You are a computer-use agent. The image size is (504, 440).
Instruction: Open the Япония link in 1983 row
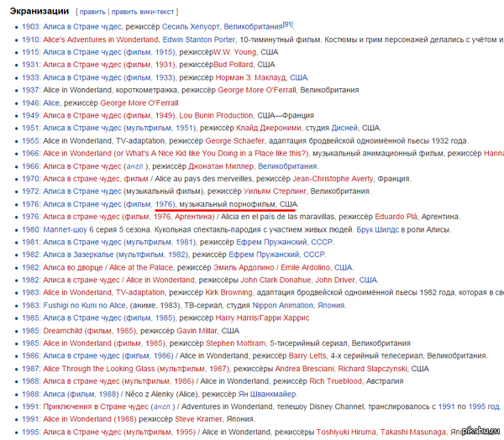click(331, 306)
